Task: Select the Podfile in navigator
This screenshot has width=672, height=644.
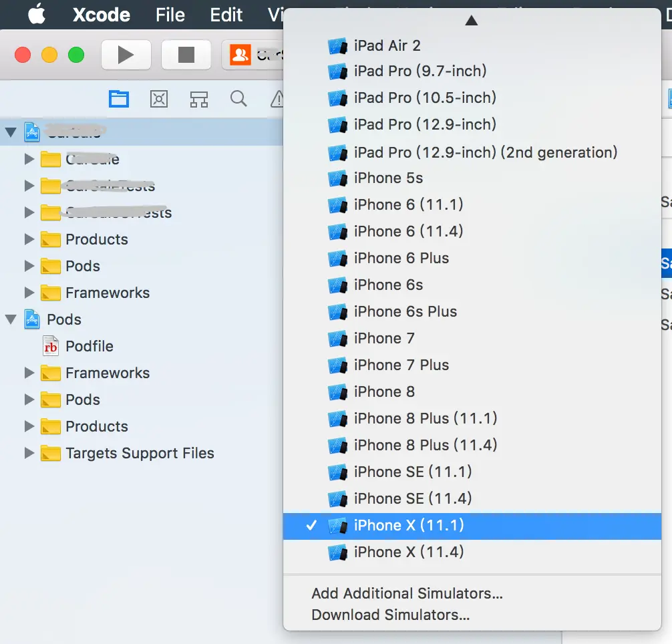Action: point(89,346)
